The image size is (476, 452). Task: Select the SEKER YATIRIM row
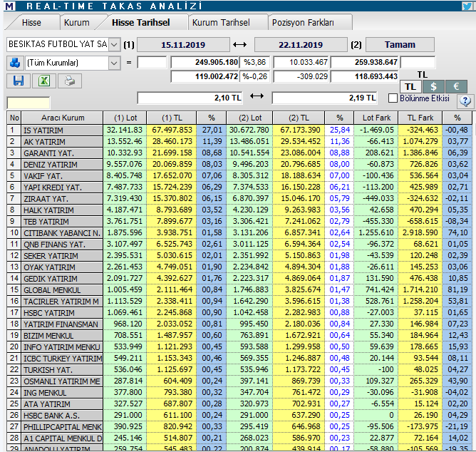point(239,256)
